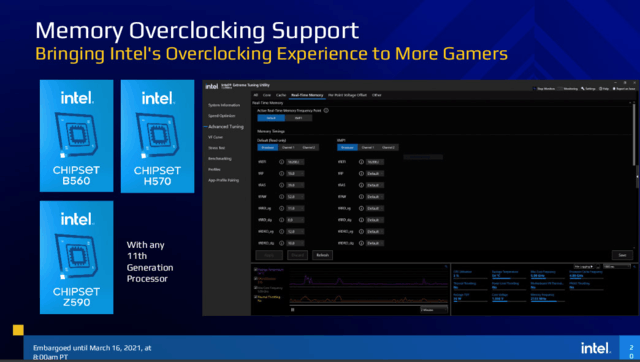Click the tRAS info icon in Default column
This screenshot has height=362, width=640.
[282, 185]
